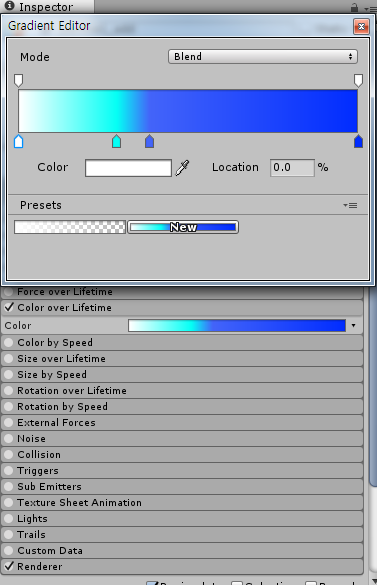Open the Color over Lifetime gradient field
This screenshot has width=377, height=585.
point(237,325)
